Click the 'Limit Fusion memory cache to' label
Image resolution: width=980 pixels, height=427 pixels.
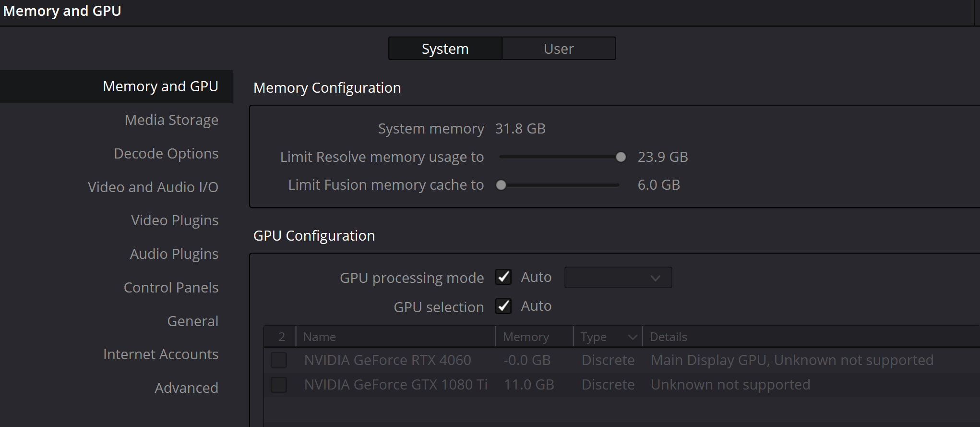point(386,185)
